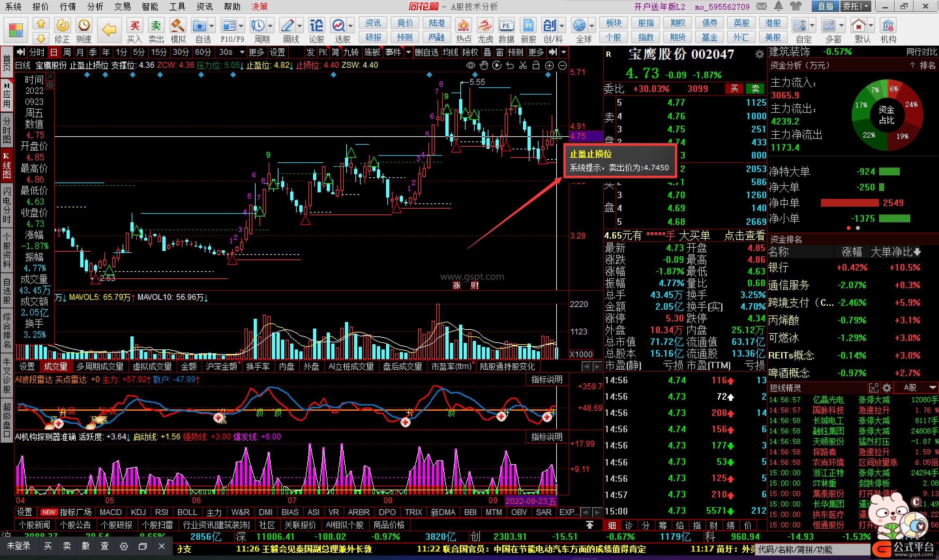
Task: Click the 港股 Hong Kong stocks button
Action: pos(773,23)
